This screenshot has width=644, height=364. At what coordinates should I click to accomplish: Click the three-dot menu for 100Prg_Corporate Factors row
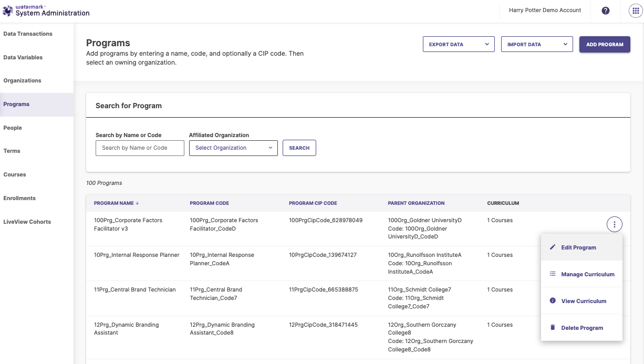(614, 225)
